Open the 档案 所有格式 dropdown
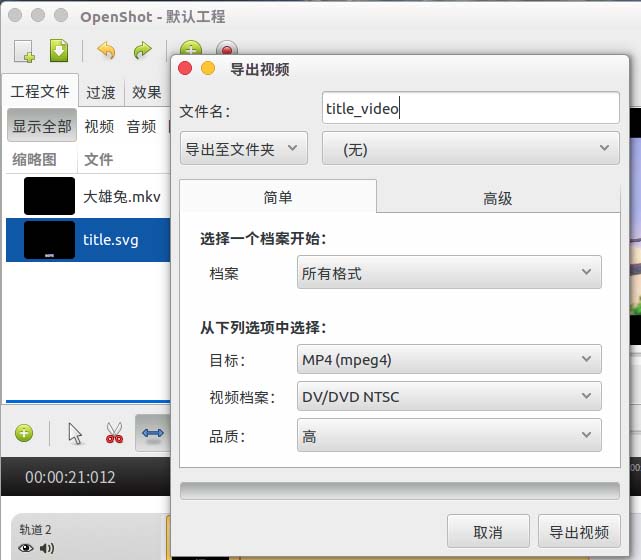 click(x=449, y=272)
